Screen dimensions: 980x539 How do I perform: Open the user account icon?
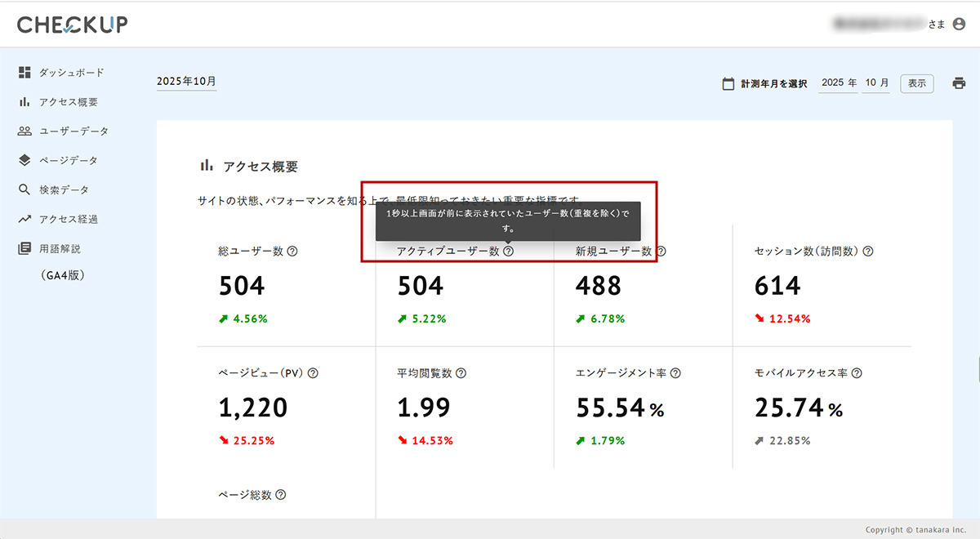click(x=959, y=24)
